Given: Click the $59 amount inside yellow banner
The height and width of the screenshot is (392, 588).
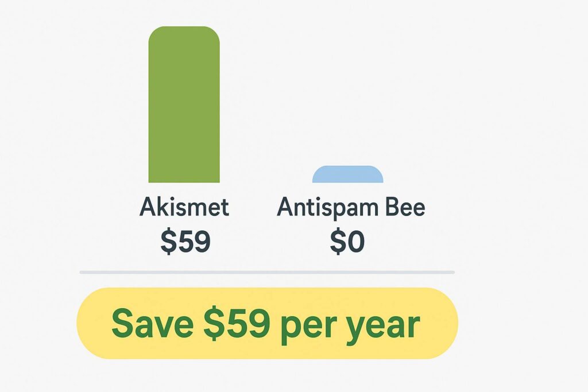Looking at the screenshot, I should pyautogui.click(x=237, y=324).
